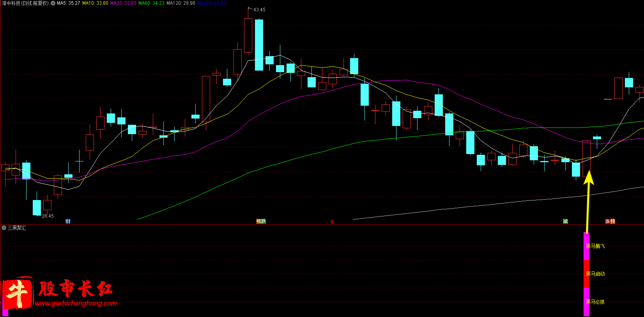Click the 43.45 high price label
Screen dimensions: 644x317
tap(259, 10)
